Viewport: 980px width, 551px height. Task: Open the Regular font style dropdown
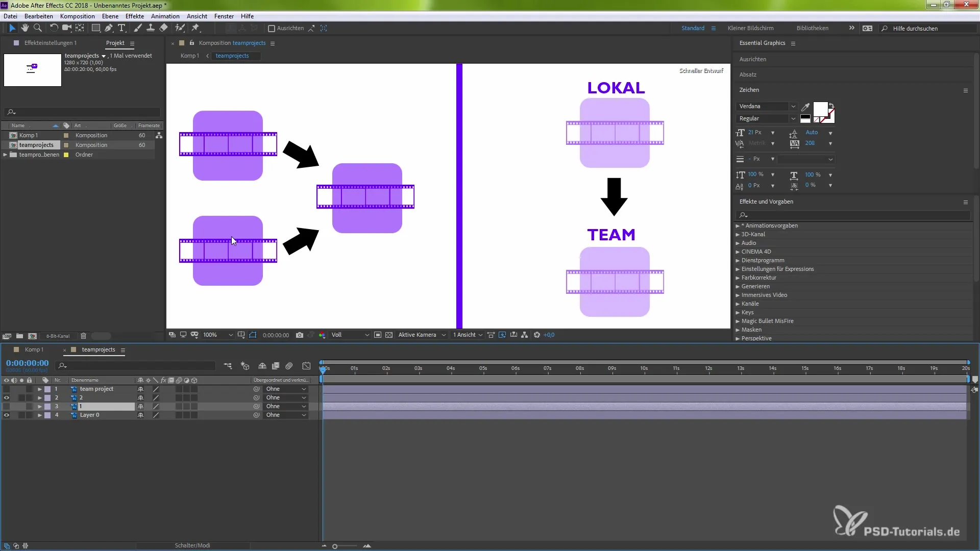pyautogui.click(x=767, y=118)
